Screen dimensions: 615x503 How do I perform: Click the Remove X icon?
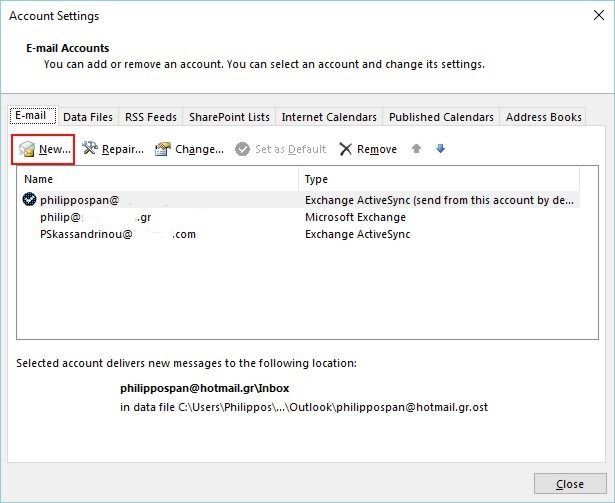346,149
